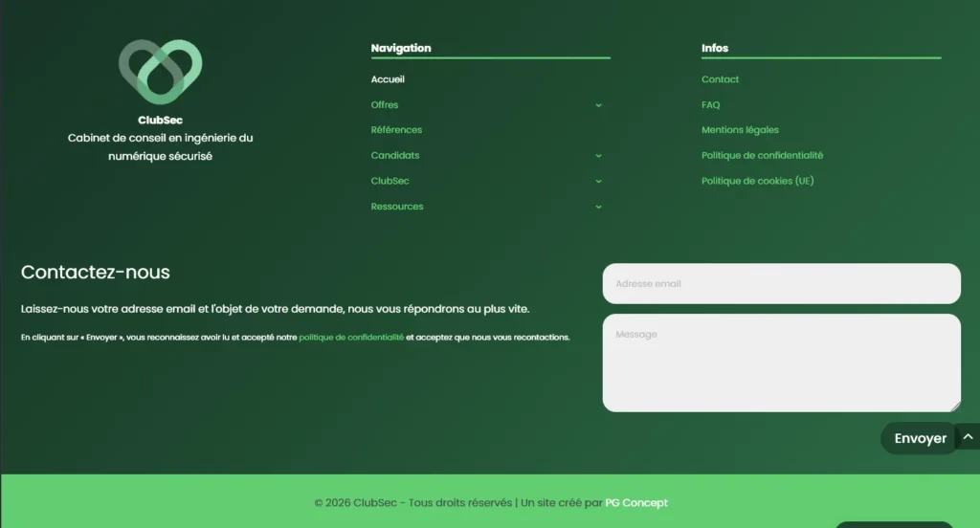Focus the Message text area
This screenshot has height=528, width=980.
click(x=781, y=363)
